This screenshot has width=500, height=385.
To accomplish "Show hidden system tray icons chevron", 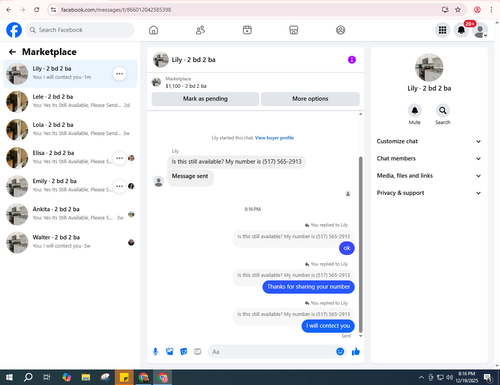I will [x=421, y=377].
